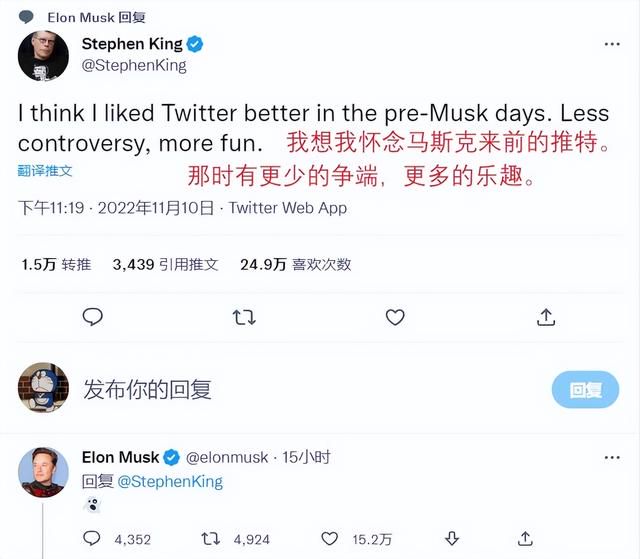Like Elon Musk's reply
This screenshot has width=640, height=559.
(329, 539)
